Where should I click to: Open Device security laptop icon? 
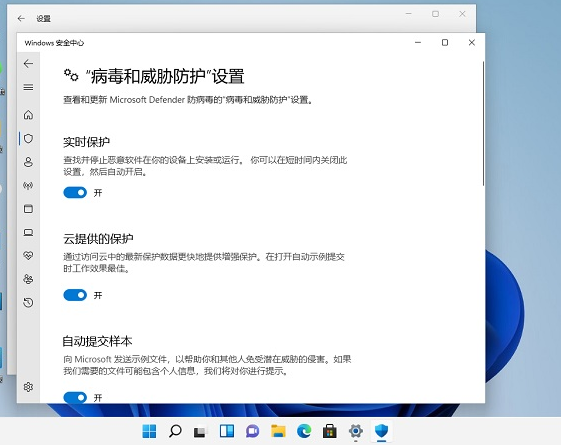pos(28,232)
